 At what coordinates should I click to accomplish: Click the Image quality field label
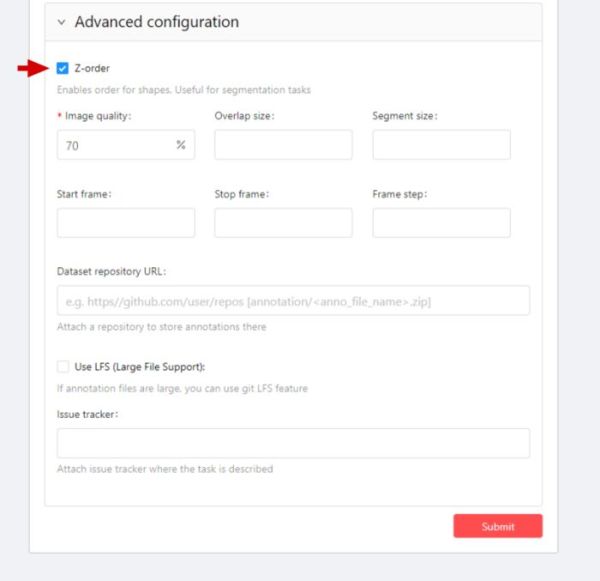point(97,116)
